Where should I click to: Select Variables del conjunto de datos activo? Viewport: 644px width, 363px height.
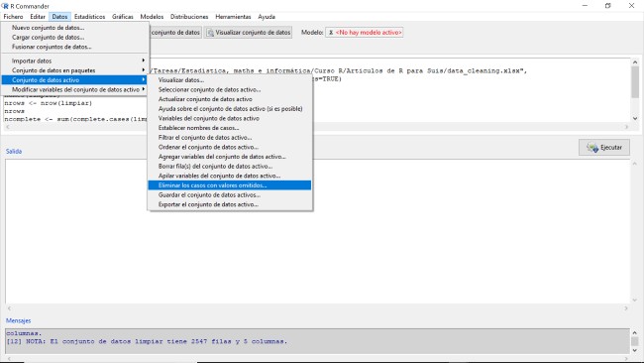(230, 118)
